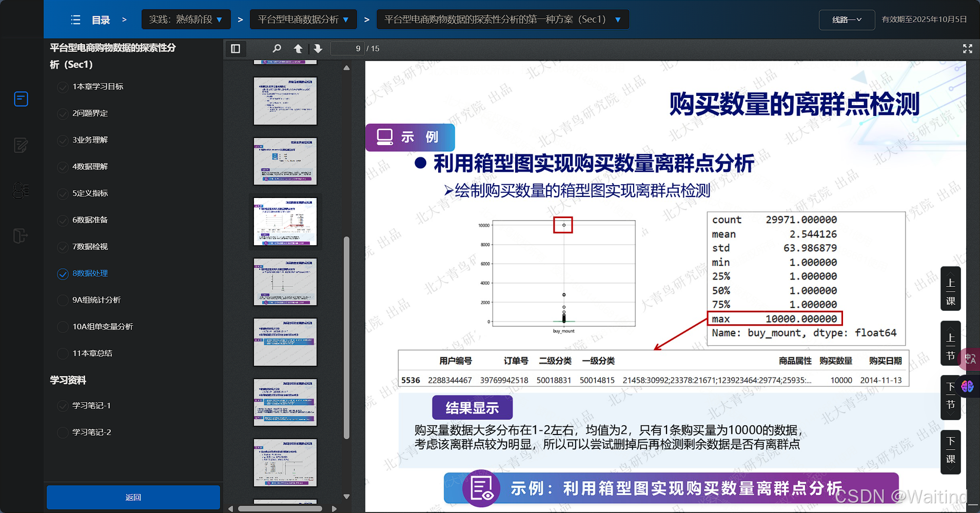The width and height of the screenshot is (980, 513).
Task: Select 11本章总结 chapter
Action: 92,353
